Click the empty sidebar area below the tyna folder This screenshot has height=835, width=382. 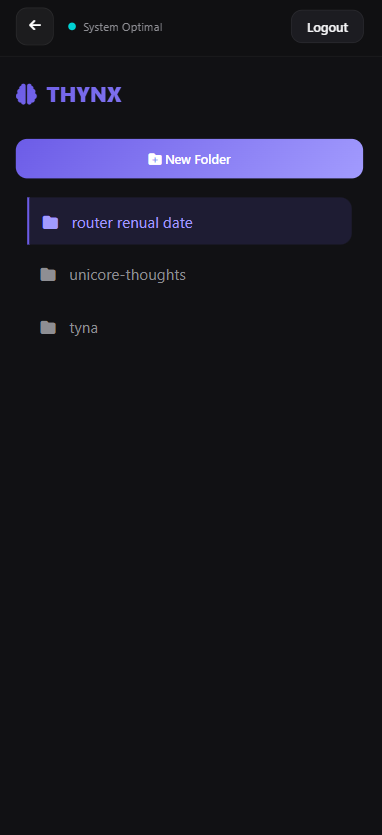click(191, 586)
